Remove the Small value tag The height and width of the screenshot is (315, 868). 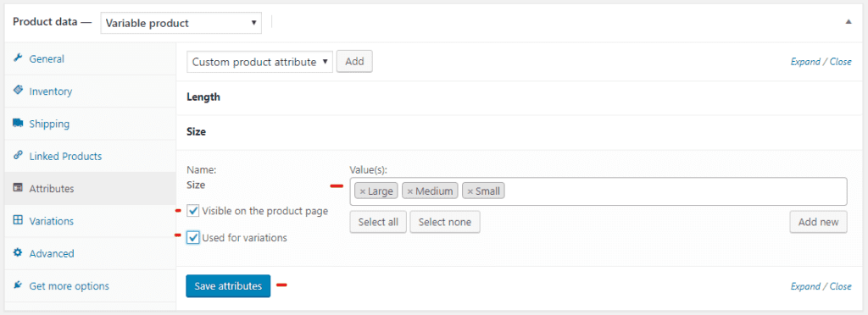470,191
